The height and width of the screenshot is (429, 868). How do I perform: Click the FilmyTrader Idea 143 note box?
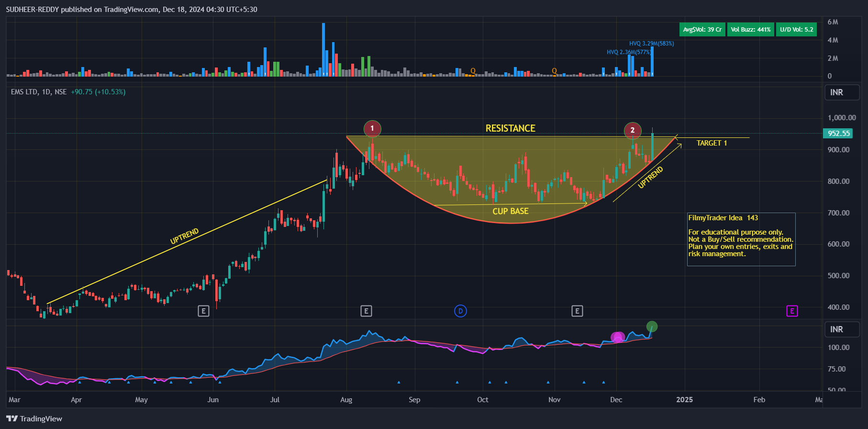coord(741,239)
